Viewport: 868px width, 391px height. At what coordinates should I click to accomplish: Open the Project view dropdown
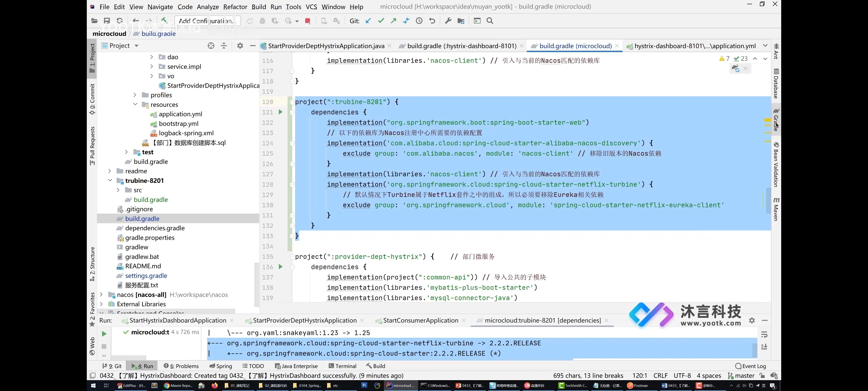pyautogui.click(x=136, y=46)
